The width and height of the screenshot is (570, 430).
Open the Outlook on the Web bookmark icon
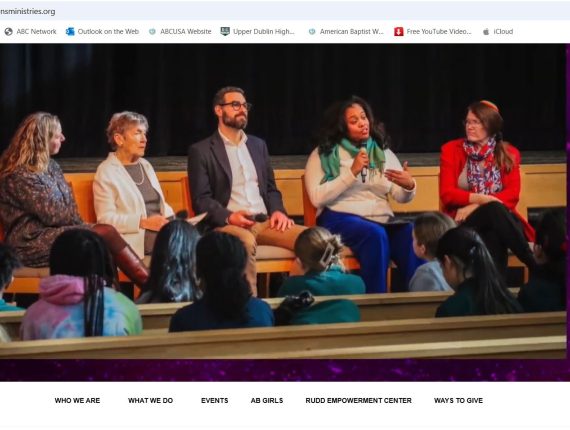(x=70, y=32)
